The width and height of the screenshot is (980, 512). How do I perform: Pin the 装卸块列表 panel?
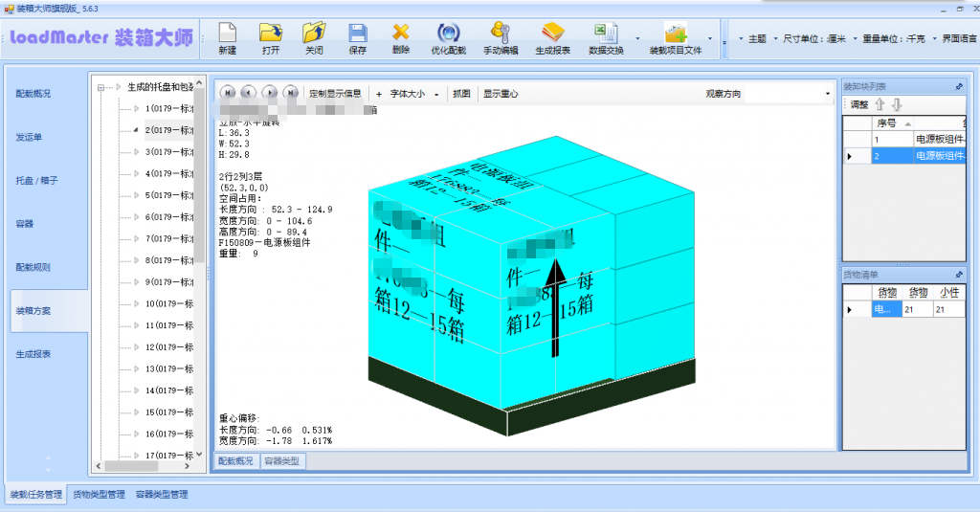tap(959, 86)
